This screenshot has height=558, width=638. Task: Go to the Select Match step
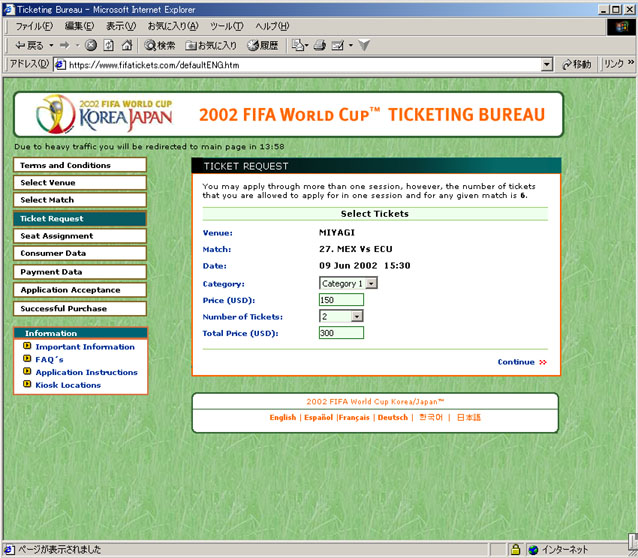80,200
